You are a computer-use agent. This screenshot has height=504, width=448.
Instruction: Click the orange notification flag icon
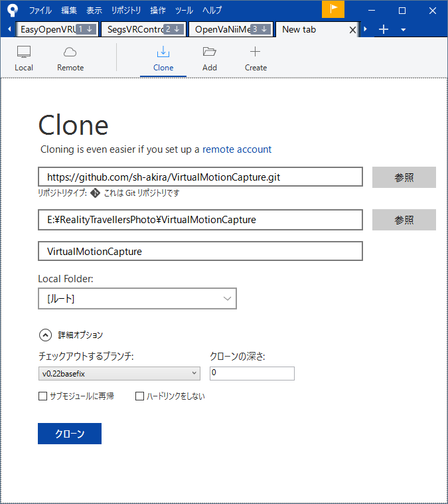point(333,9)
